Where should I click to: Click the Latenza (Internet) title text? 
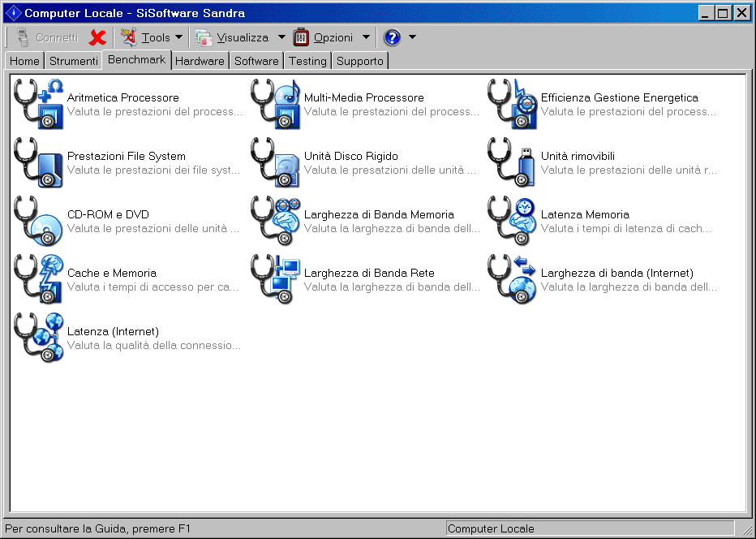113,331
